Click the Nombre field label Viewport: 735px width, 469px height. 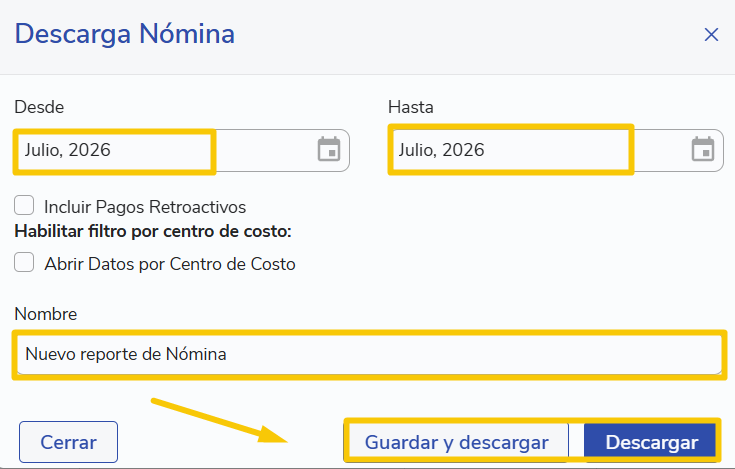coord(45,314)
